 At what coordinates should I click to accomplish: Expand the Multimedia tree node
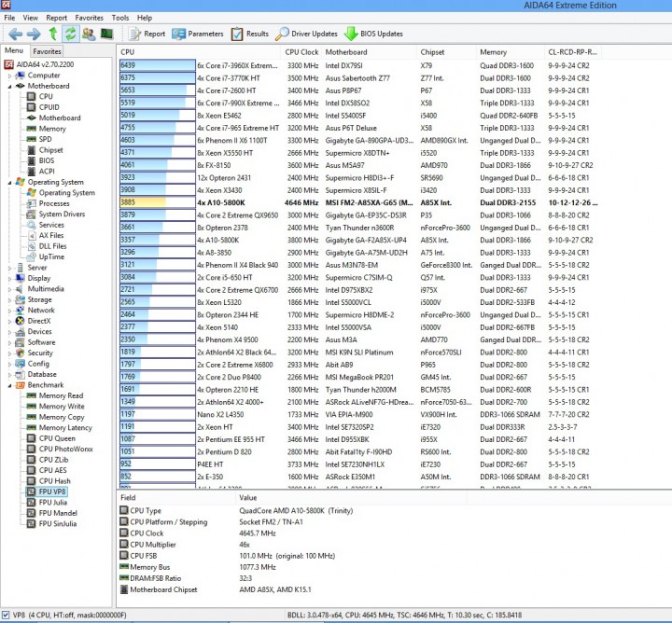(9, 289)
